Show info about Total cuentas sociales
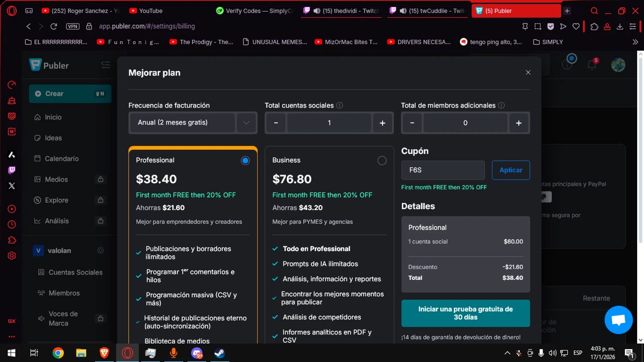 coord(340,105)
